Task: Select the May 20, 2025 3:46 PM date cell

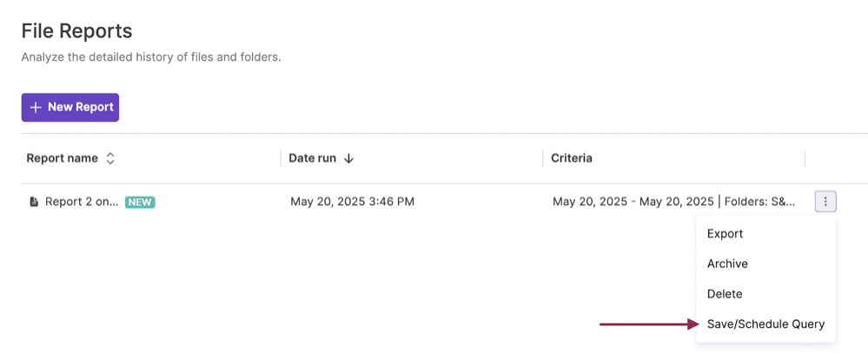Action: pyautogui.click(x=352, y=202)
